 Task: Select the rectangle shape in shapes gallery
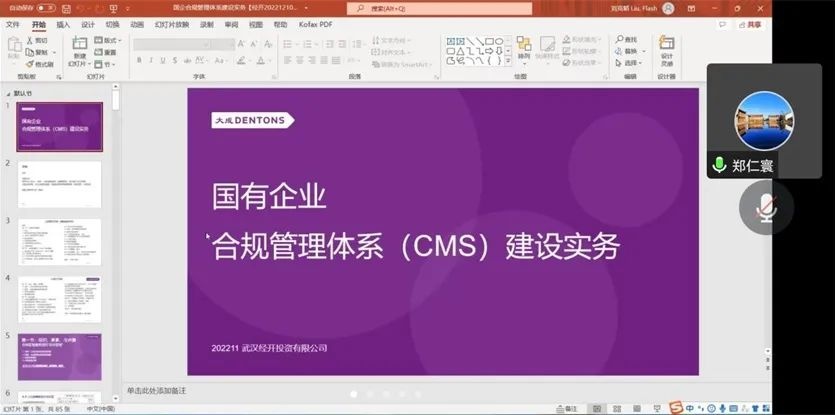tap(489, 41)
